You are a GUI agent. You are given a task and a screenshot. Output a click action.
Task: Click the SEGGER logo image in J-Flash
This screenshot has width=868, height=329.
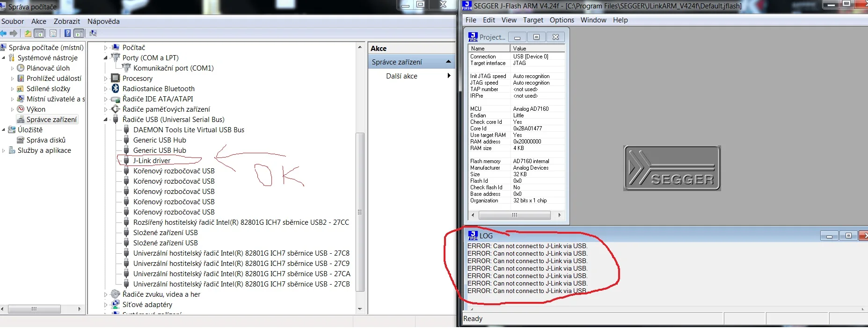(x=672, y=168)
